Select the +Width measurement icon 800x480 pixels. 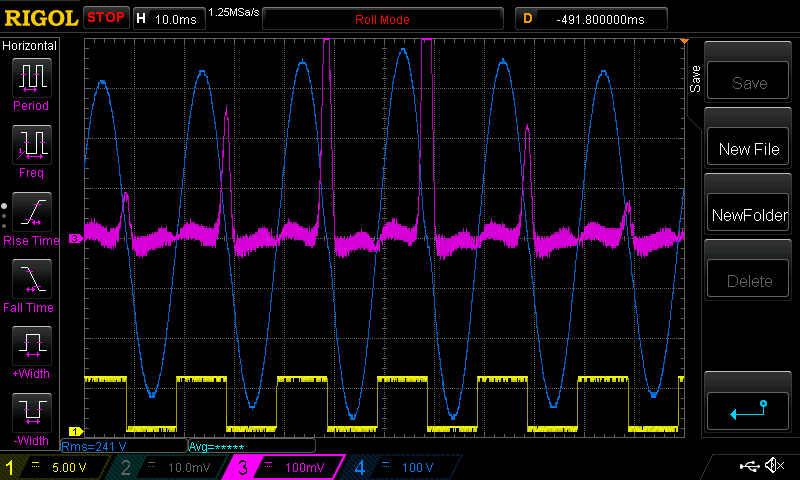(31, 349)
